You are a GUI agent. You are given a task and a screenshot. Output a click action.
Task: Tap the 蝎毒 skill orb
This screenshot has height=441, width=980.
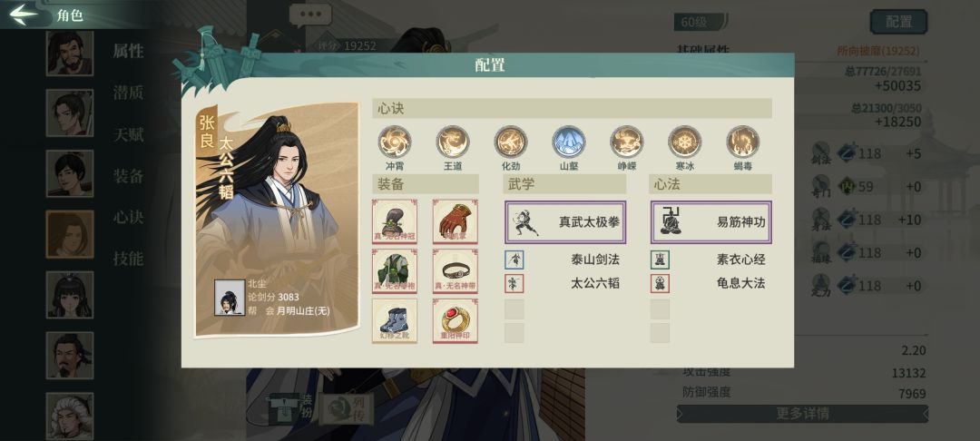[743, 142]
